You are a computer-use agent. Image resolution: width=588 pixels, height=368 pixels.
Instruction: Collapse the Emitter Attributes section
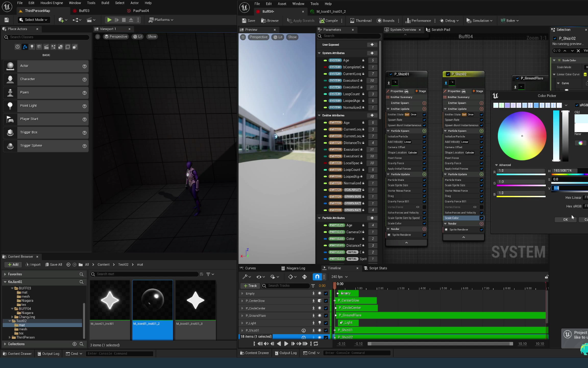click(x=319, y=115)
